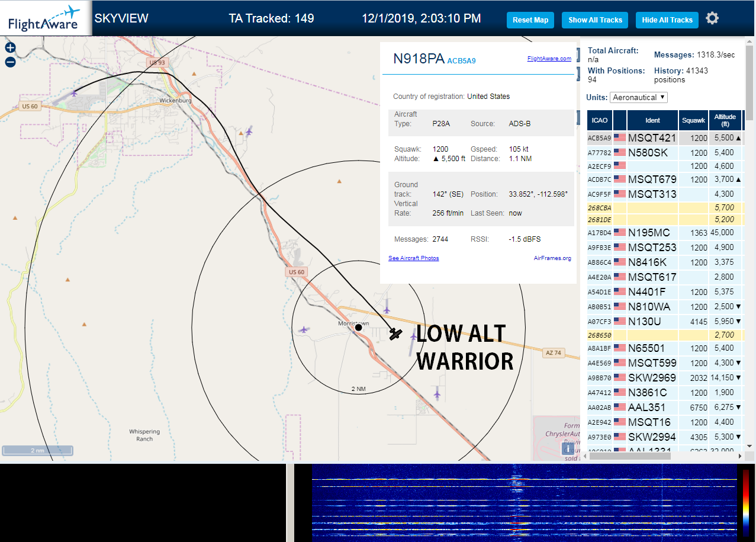
Task: Open the Units dropdown showing Aeronautical
Action: (x=639, y=97)
